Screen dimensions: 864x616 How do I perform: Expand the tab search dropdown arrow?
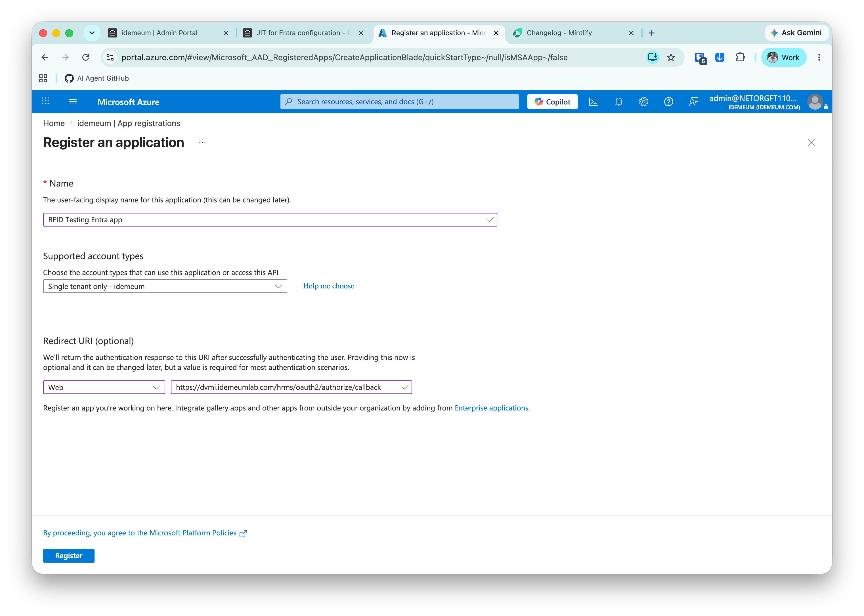click(x=92, y=33)
